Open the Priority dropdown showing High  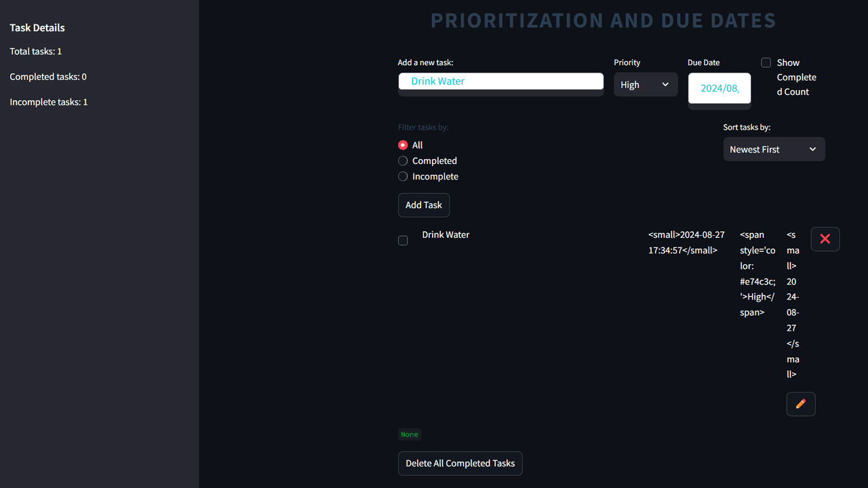click(645, 85)
